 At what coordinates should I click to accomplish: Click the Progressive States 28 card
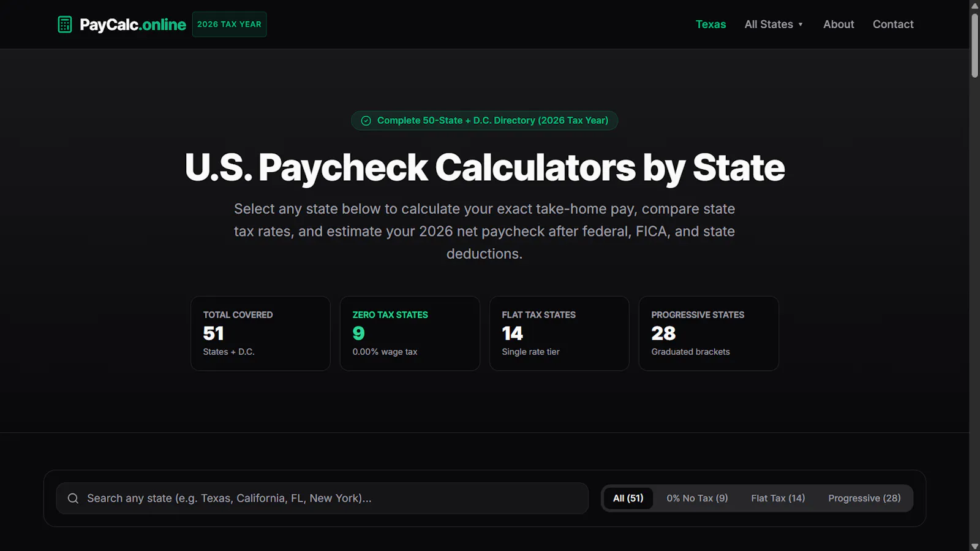(709, 333)
